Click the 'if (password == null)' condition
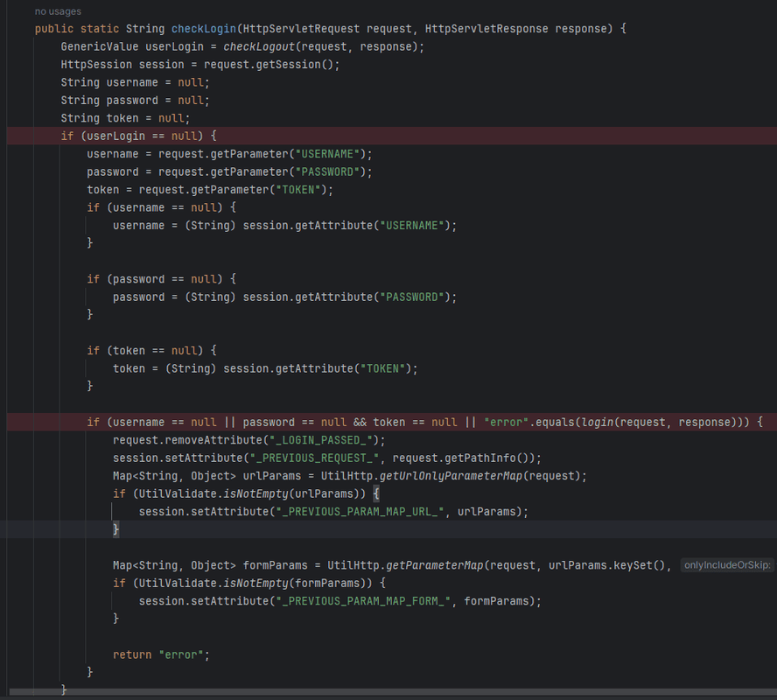The height and width of the screenshot is (700, 777). coord(162,279)
